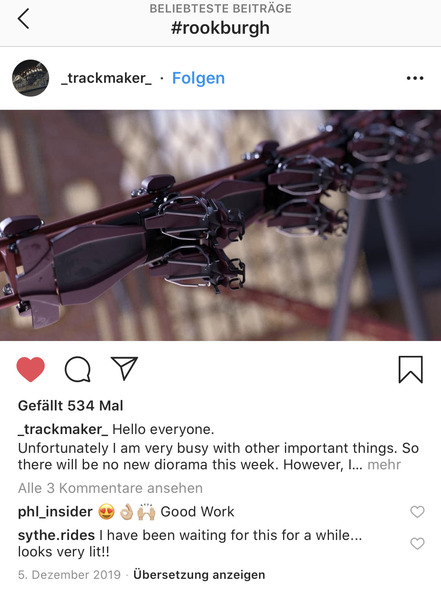Open the three-dot post options menu

tap(415, 78)
